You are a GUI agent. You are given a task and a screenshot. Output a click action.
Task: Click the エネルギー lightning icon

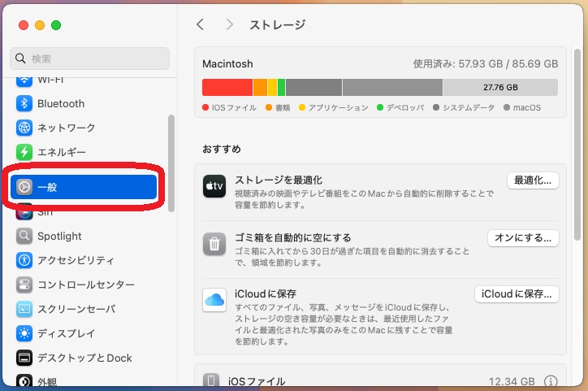point(24,152)
